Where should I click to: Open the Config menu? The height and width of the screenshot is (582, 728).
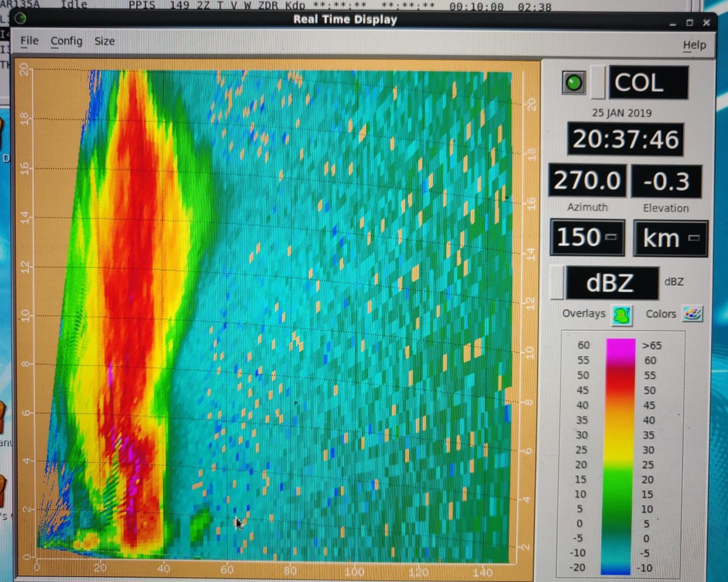click(66, 41)
